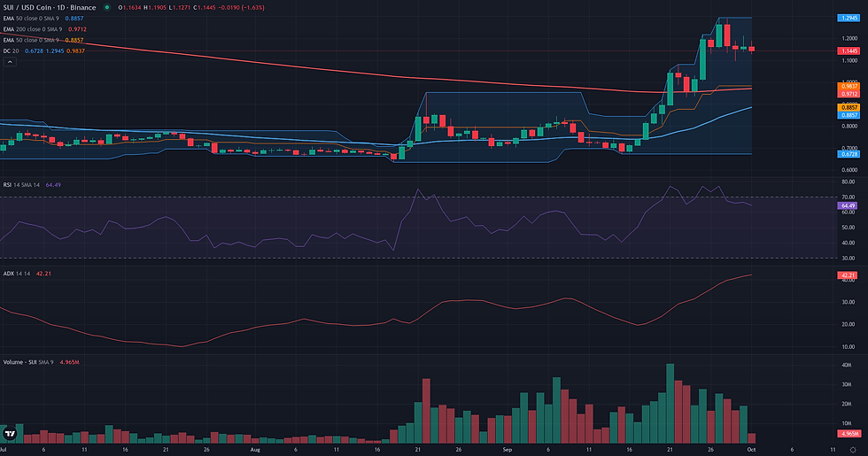Image resolution: width=868 pixels, height=456 pixels.
Task: Collapse the indicator legend with the chevron
Action: click(x=10, y=62)
